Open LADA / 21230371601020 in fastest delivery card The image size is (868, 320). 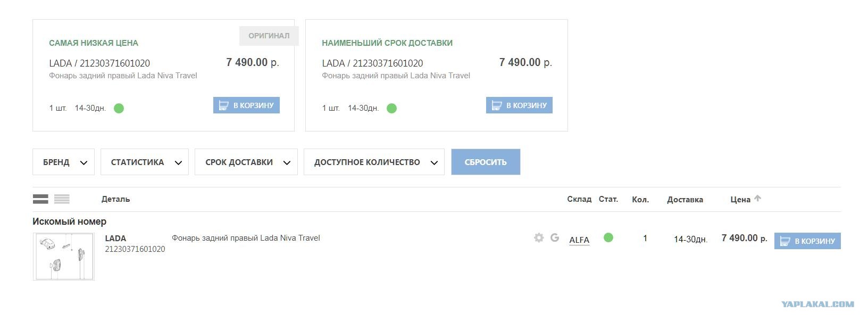pos(372,63)
